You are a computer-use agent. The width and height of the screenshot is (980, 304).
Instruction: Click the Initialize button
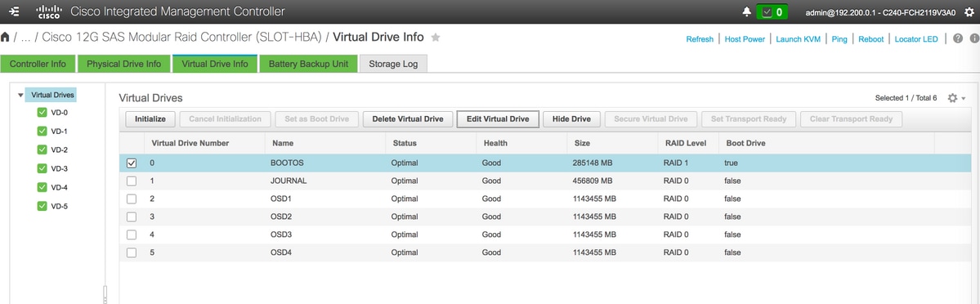(x=150, y=118)
